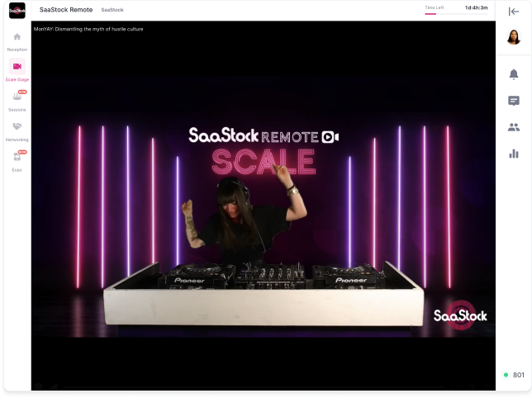This screenshot has height=398, width=532.
Task: Click the Time Left progress bar
Action: [x=442, y=13]
